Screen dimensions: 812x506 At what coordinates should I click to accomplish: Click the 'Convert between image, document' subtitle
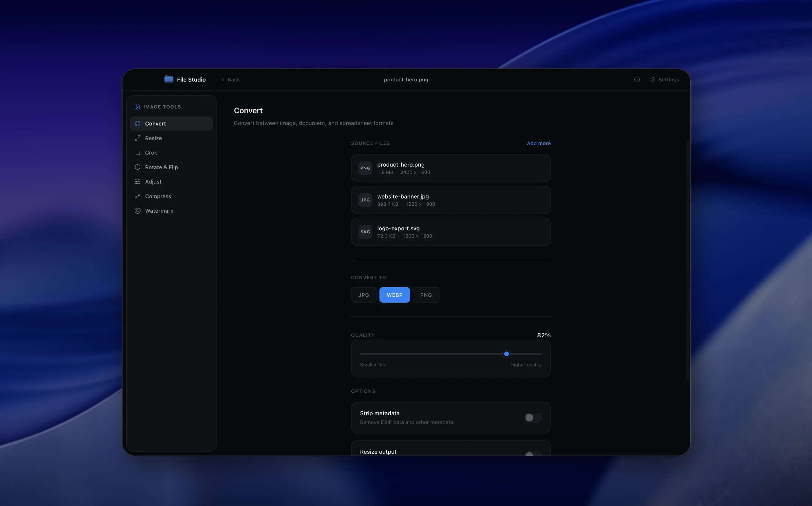point(313,123)
